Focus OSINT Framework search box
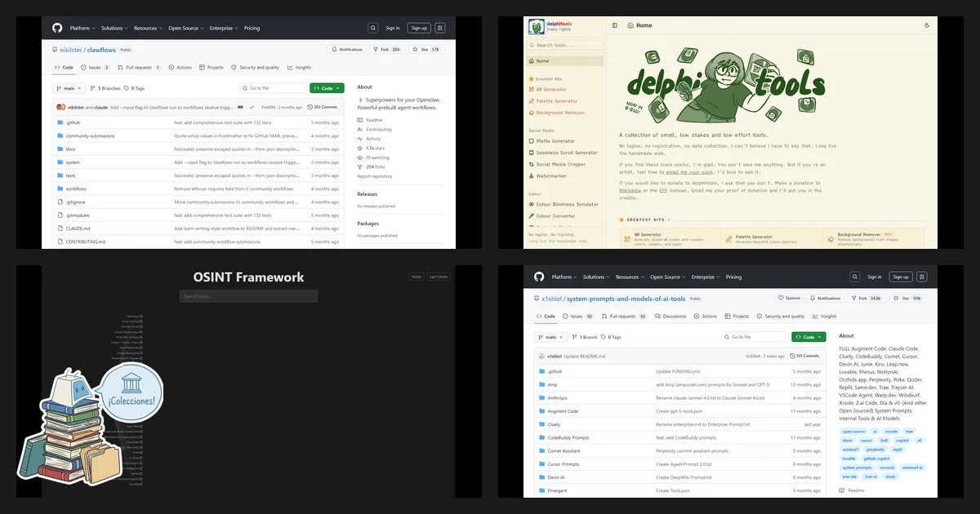This screenshot has width=980, height=514. point(248,296)
